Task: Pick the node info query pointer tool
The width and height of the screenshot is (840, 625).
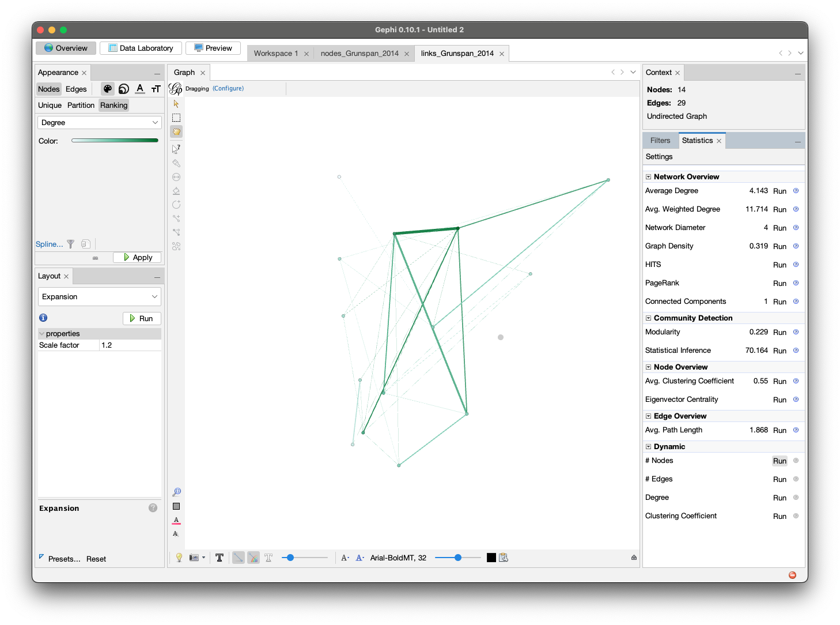Action: click(x=176, y=149)
